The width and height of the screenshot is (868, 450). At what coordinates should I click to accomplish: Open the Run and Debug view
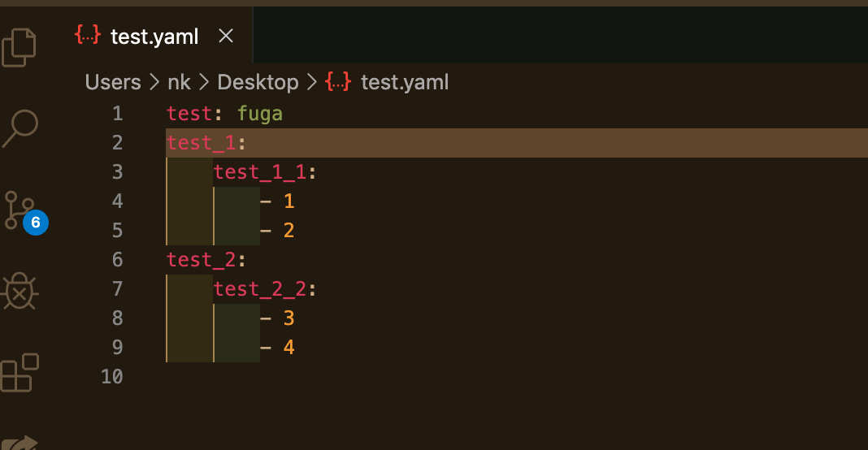[20, 291]
